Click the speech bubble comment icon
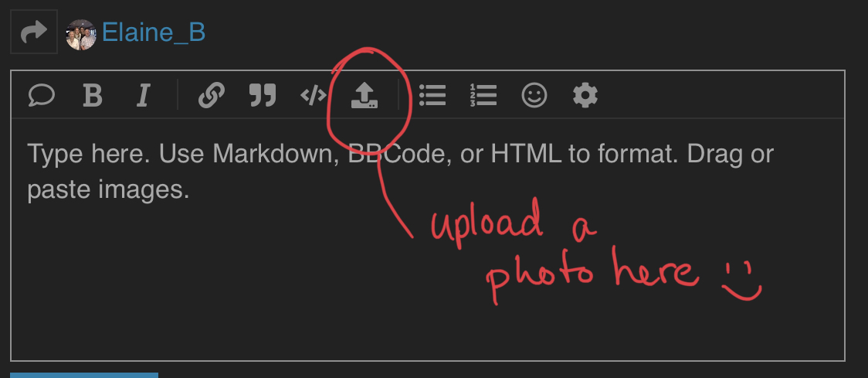Image resolution: width=868 pixels, height=378 pixels. point(42,95)
